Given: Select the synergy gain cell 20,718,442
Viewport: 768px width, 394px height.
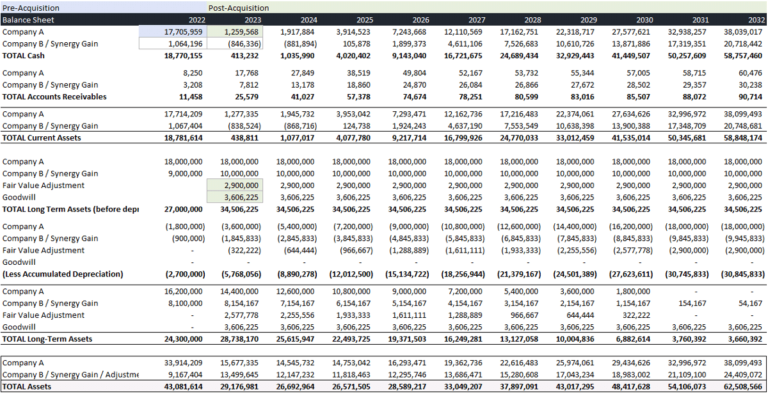Looking at the screenshot, I should point(743,44).
